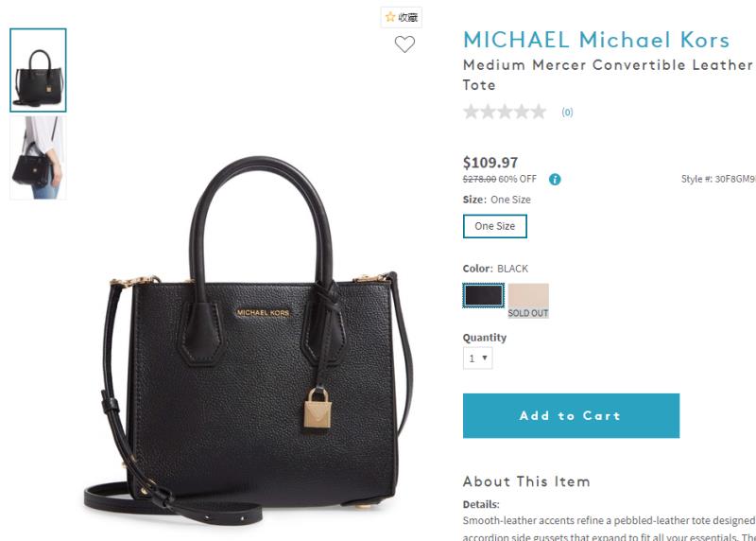Click the About This Item heading
This screenshot has height=541, width=756.
tap(526, 481)
